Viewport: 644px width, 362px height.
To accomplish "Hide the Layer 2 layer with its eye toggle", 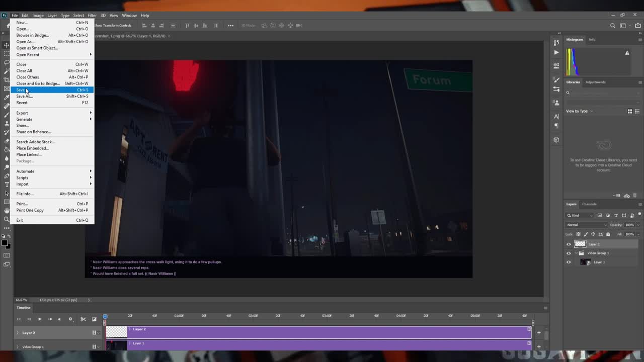I will click(x=569, y=244).
